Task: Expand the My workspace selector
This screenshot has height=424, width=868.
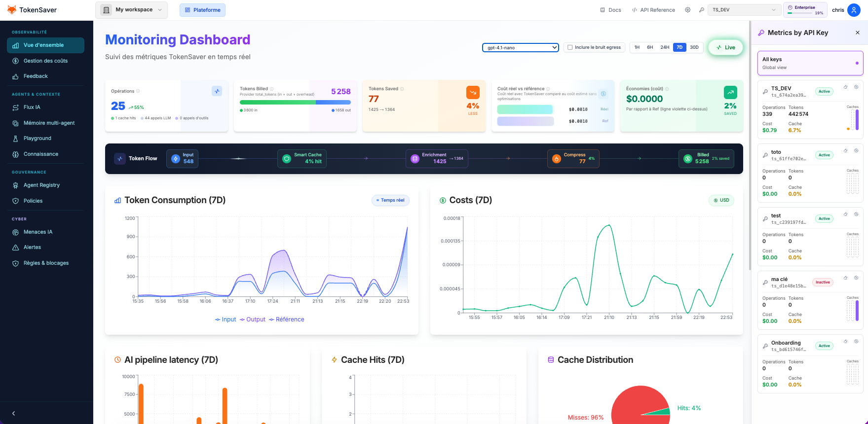Action: point(131,10)
